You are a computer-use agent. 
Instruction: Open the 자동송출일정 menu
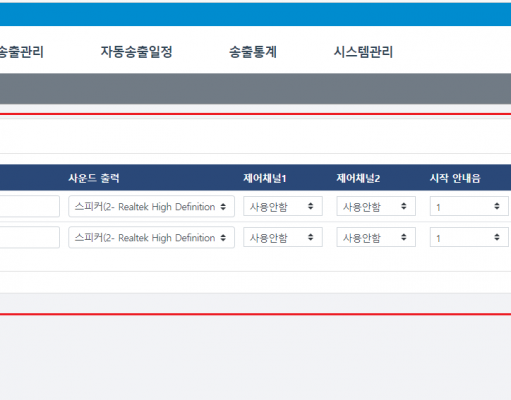pyautogui.click(x=136, y=52)
